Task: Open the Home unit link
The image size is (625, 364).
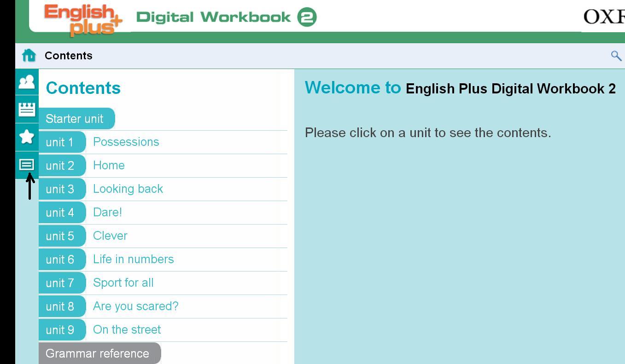Action: click(x=109, y=165)
